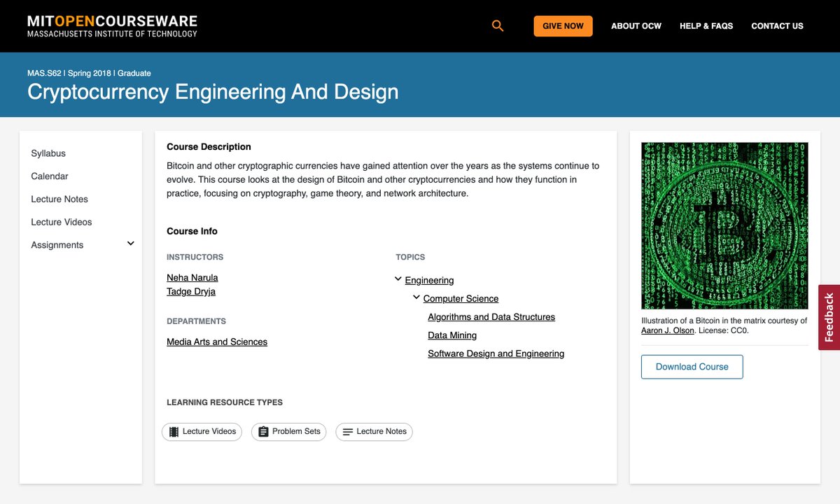Expand the Assignments section chevron

coord(130,243)
